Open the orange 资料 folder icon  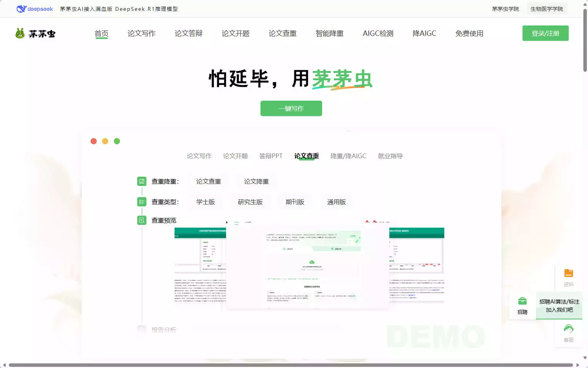[568, 273]
